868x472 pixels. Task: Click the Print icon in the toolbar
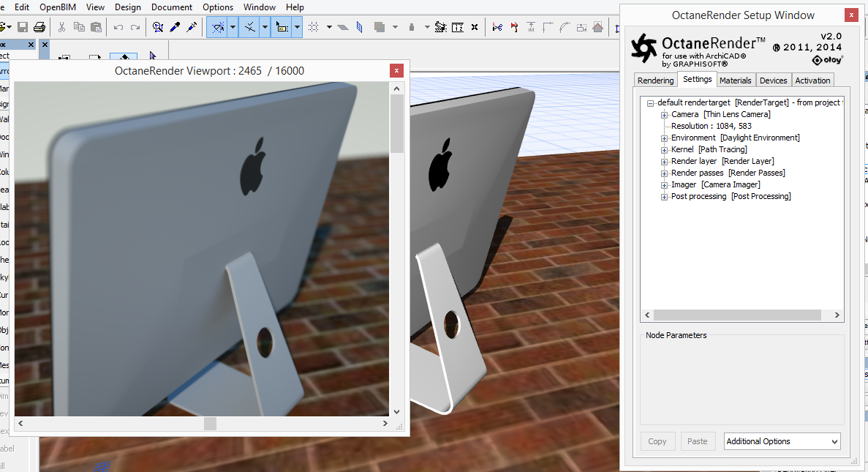[39, 27]
